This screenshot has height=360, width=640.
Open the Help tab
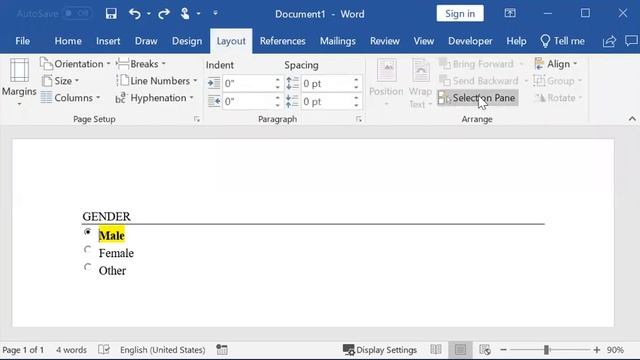(516, 41)
